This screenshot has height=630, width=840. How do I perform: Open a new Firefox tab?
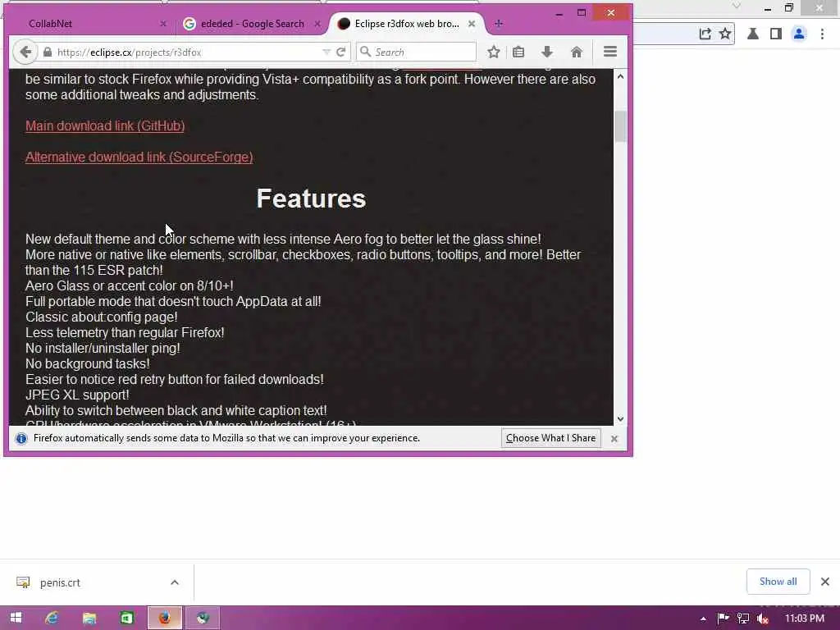click(498, 24)
